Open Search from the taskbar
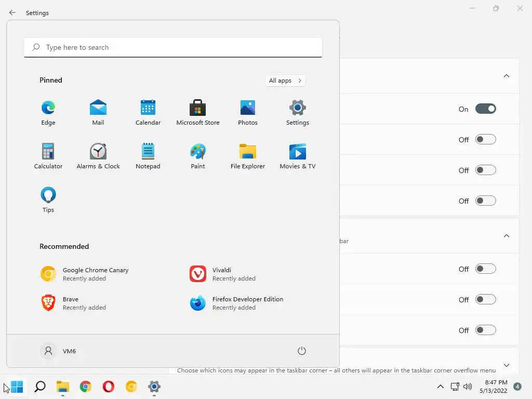Image resolution: width=532 pixels, height=399 pixels. point(39,387)
